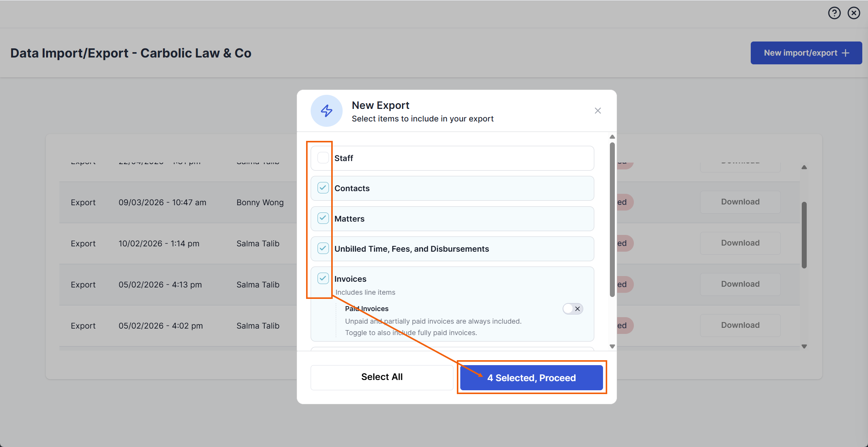Enable the Paid Invoices toggle
The height and width of the screenshot is (447, 868).
click(x=573, y=309)
